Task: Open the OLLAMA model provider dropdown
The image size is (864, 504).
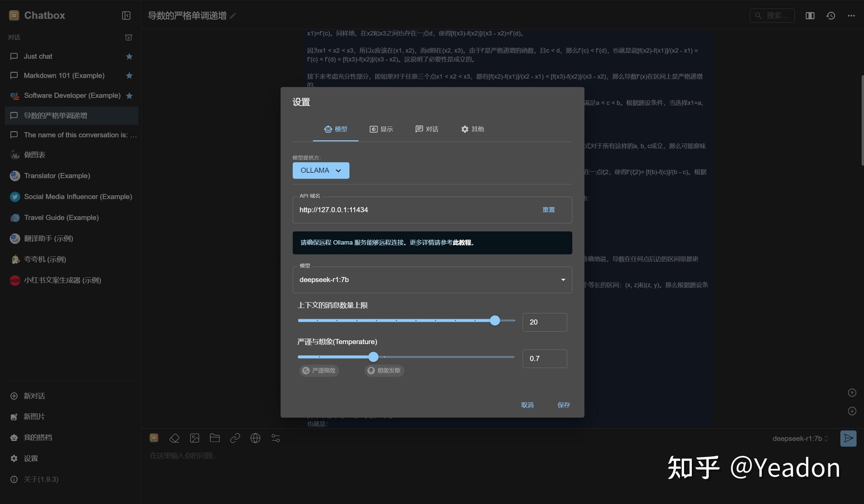Action: pos(320,170)
